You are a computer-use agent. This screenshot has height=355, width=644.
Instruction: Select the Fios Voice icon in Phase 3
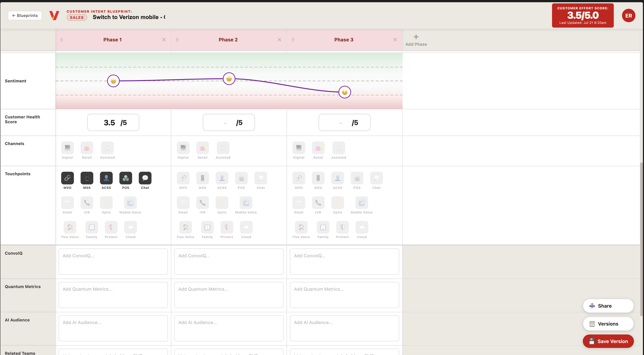[x=301, y=227]
